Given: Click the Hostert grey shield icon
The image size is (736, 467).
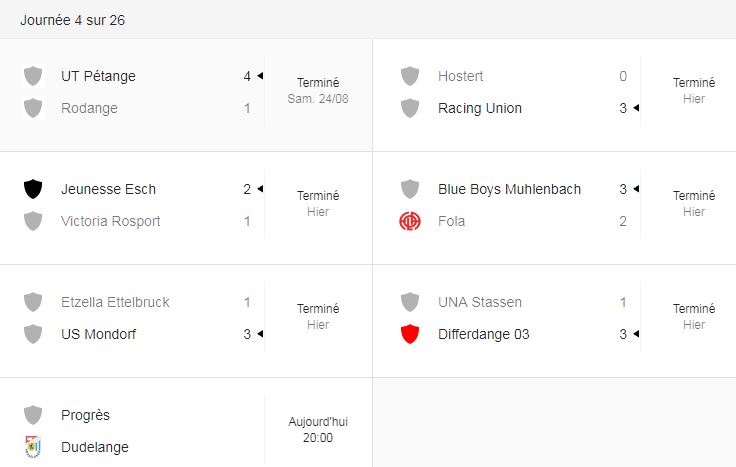Looking at the screenshot, I should tap(410, 76).
